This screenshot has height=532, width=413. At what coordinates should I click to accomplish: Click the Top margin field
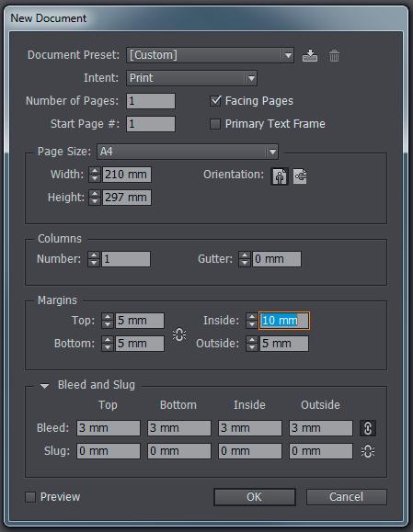[140, 321]
